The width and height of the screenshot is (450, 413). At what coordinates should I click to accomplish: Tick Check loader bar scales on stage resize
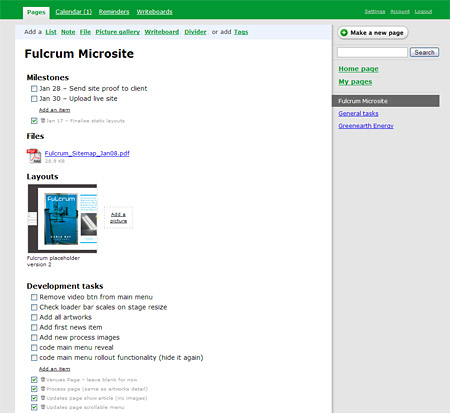34,307
